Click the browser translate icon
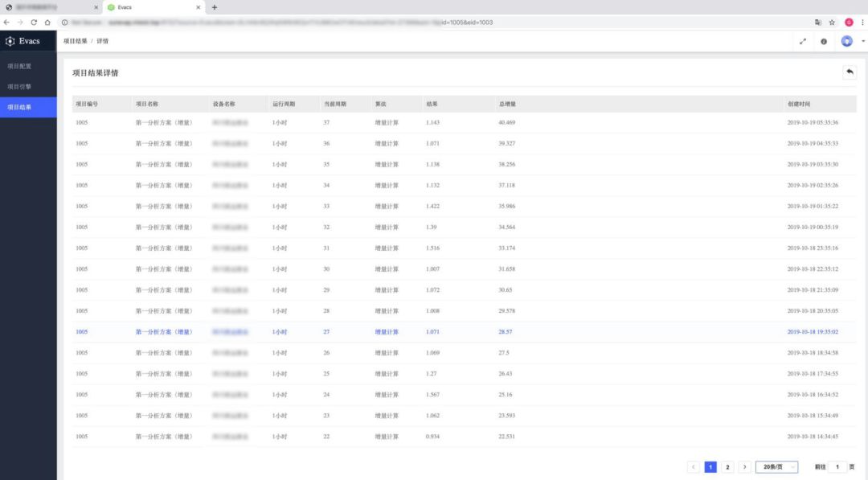 point(818,23)
